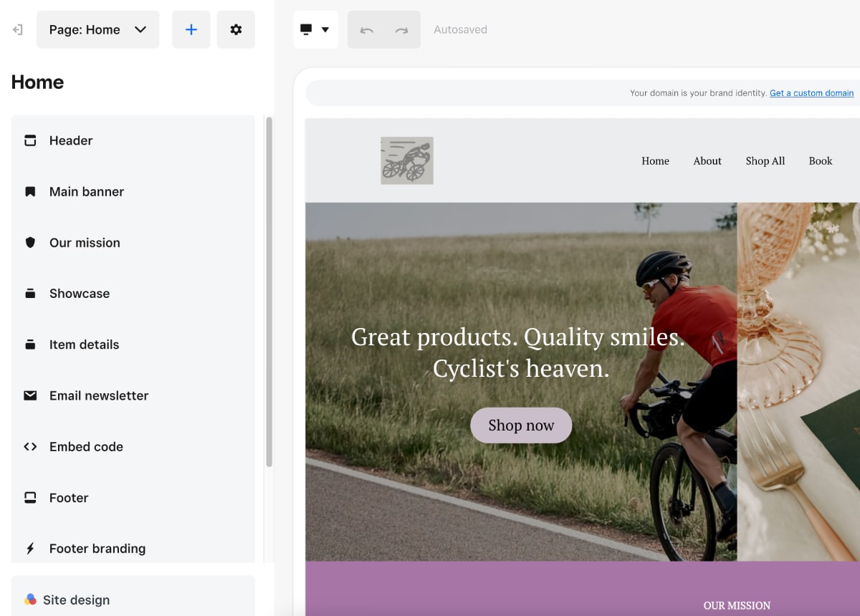Select the Our mission shield icon
The image size is (860, 616).
click(x=30, y=242)
